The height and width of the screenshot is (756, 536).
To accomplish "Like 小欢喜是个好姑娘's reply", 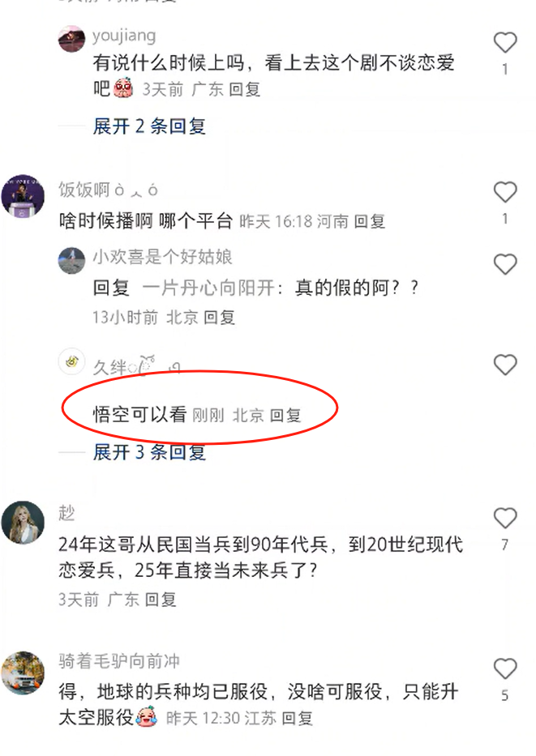I will 505,263.
